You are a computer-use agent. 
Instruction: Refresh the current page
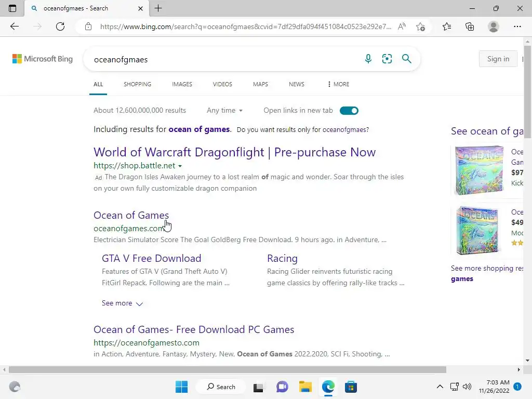(60, 26)
